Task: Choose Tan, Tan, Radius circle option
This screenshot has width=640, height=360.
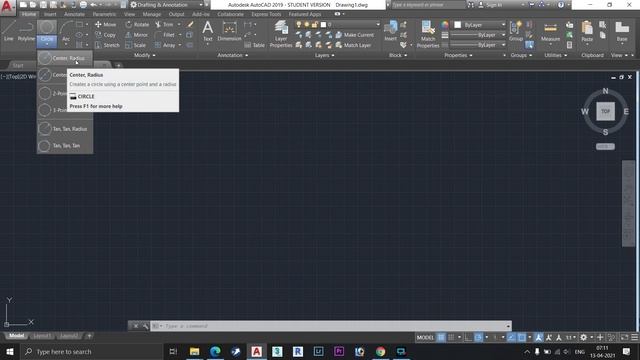Action: [64, 129]
